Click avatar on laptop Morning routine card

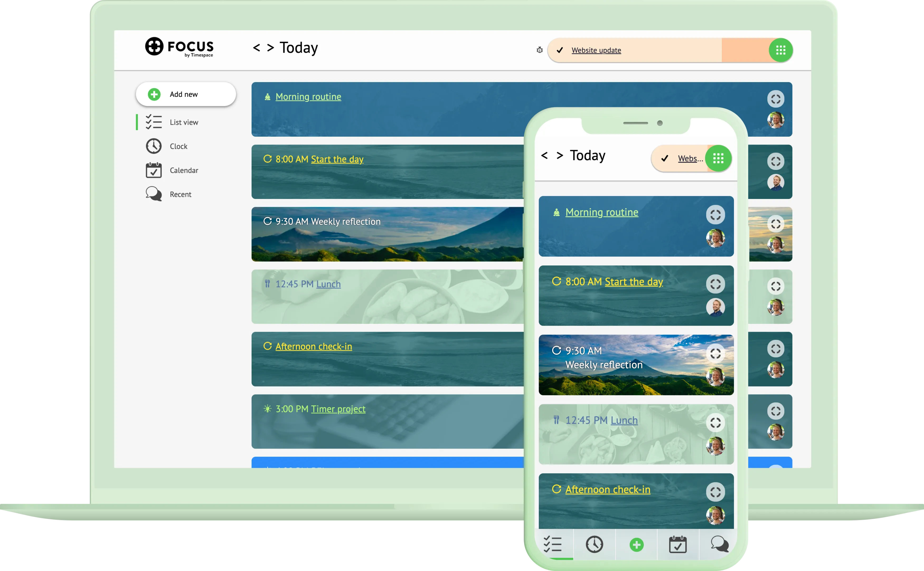[x=776, y=120]
